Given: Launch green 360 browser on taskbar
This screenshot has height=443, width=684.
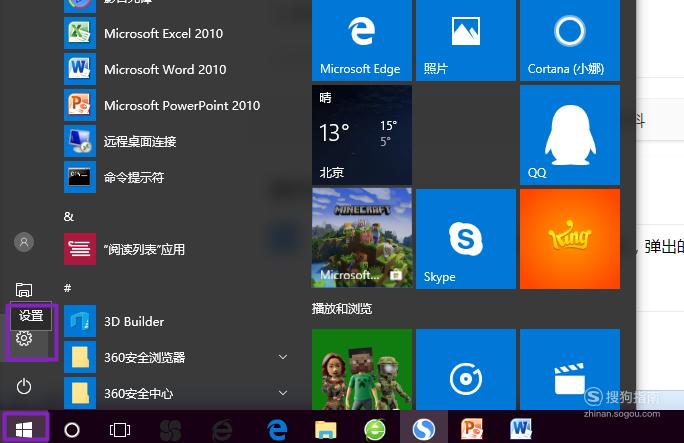Looking at the screenshot, I should [x=375, y=430].
